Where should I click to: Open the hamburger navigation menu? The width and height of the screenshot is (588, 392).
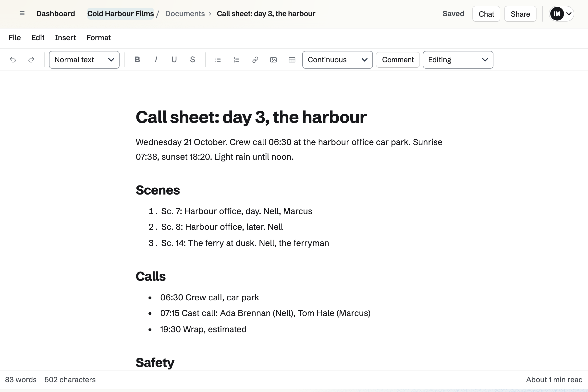pos(22,13)
